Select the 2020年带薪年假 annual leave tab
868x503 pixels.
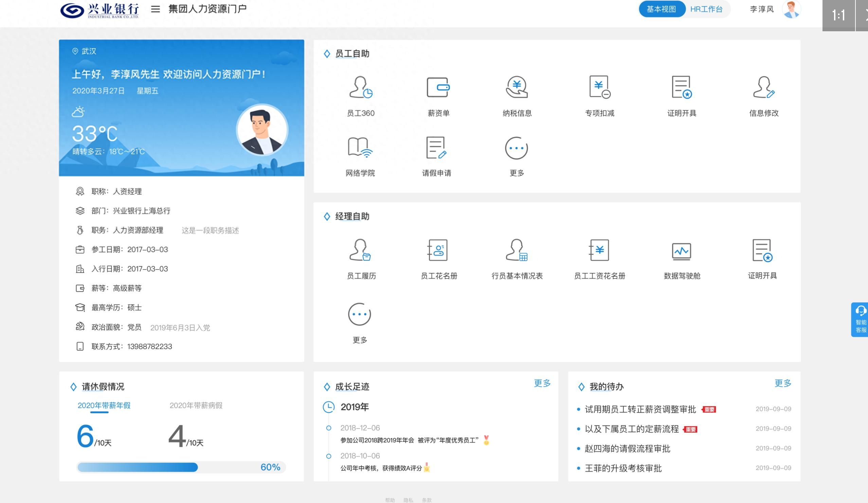pos(104,405)
